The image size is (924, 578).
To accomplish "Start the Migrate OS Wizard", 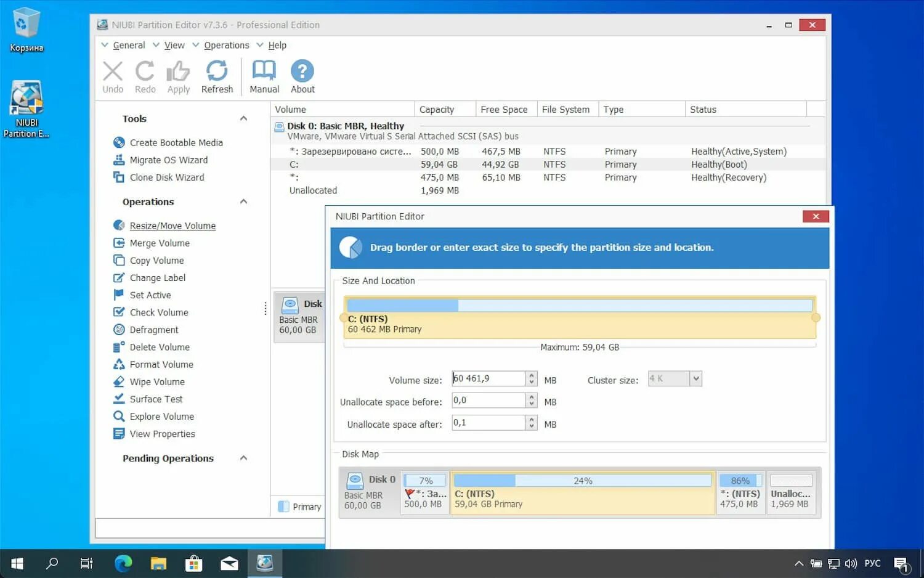I will coord(169,160).
